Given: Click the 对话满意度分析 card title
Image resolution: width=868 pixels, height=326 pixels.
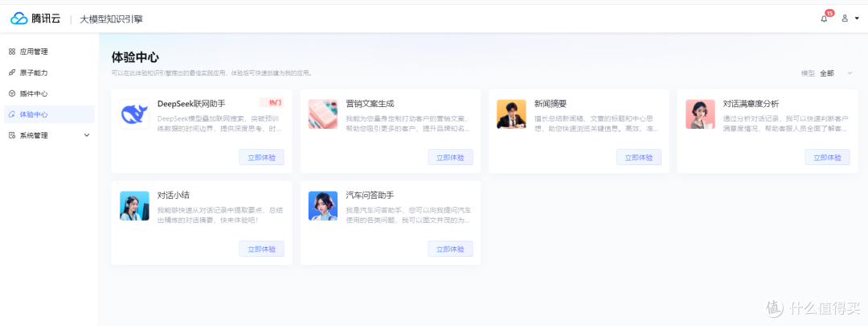Looking at the screenshot, I should 751,104.
